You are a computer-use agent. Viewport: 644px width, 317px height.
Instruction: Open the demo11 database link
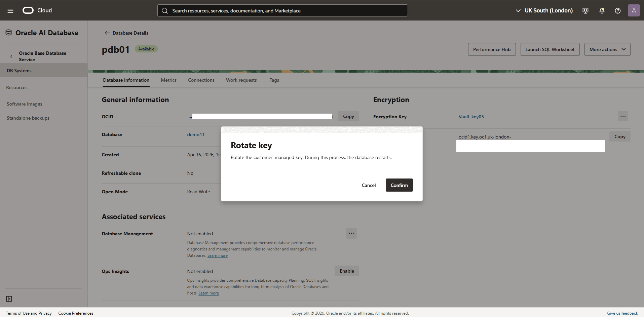(196, 134)
